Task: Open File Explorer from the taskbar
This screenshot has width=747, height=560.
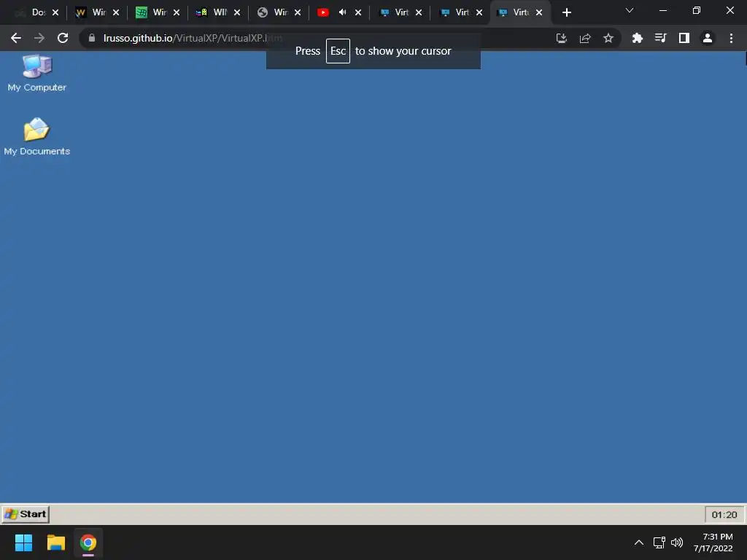Action: coord(55,542)
